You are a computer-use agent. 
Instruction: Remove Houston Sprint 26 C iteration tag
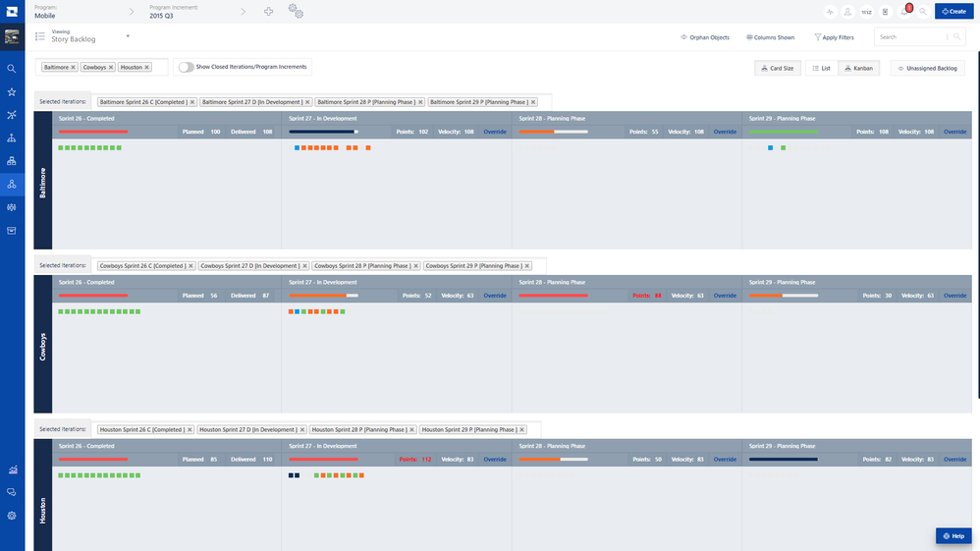[x=190, y=429]
